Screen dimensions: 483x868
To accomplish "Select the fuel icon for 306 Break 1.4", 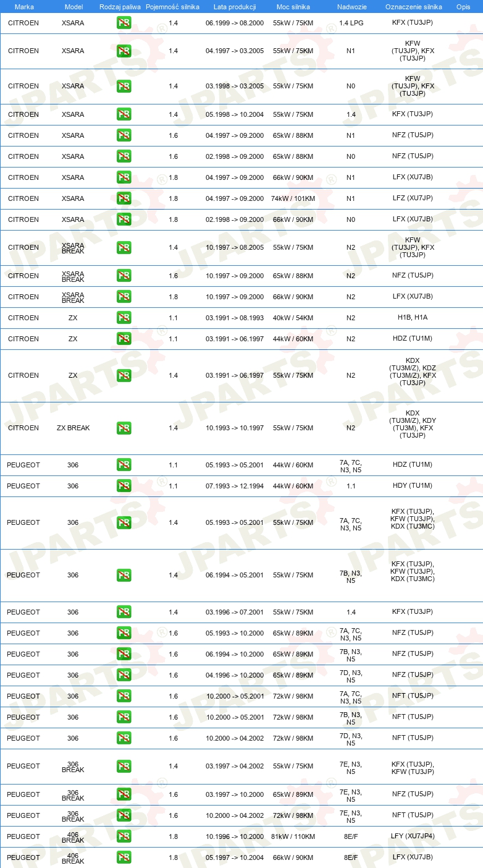I will point(124,766).
